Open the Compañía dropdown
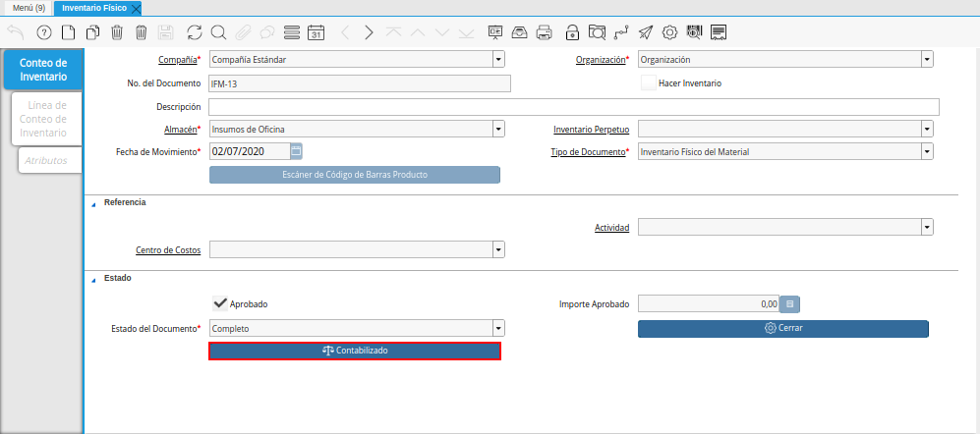Viewport: 980px width, 434px height. click(x=498, y=60)
